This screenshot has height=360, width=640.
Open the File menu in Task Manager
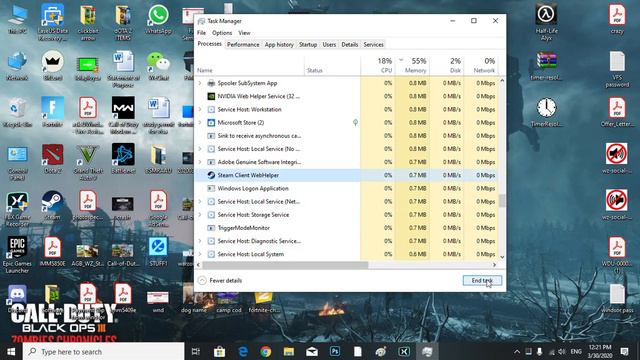click(202, 33)
